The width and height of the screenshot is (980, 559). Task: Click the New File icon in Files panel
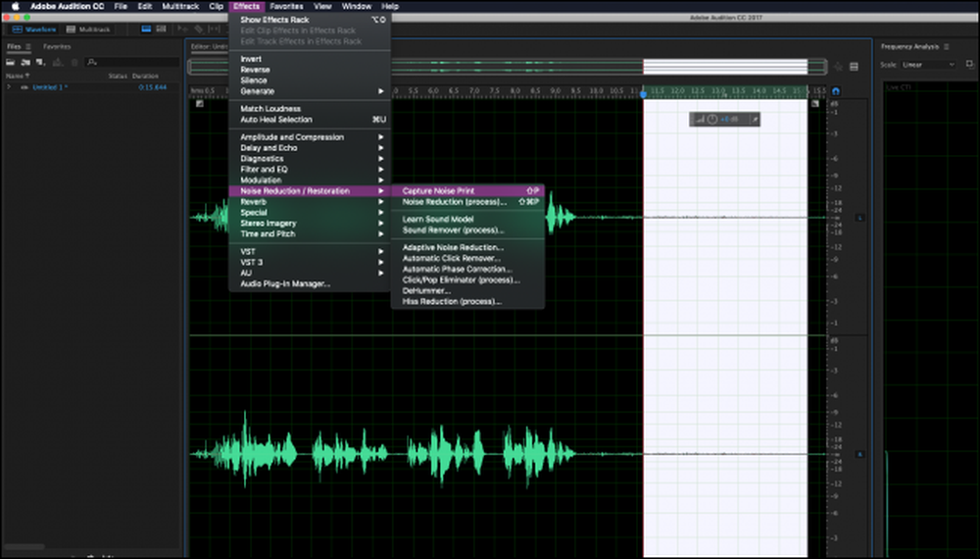coord(40,62)
